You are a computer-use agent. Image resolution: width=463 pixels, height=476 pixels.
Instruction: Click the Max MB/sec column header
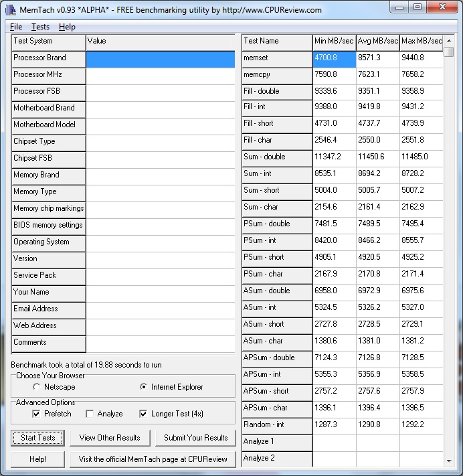[x=422, y=42]
